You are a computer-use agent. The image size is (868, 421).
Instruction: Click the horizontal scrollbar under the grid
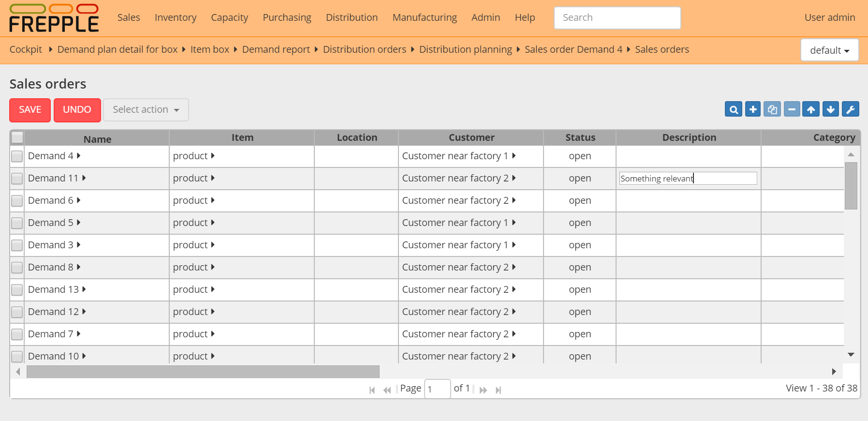(x=203, y=372)
